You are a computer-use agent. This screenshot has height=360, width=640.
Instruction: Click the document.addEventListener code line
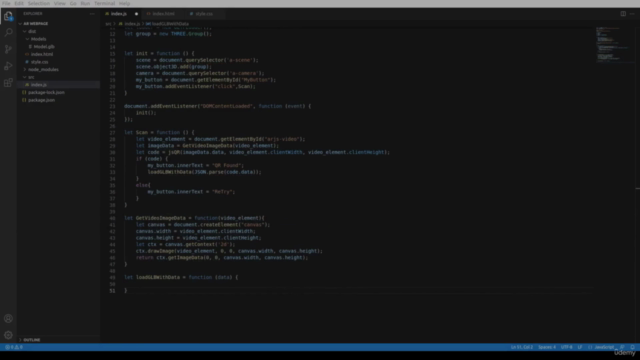coord(217,106)
